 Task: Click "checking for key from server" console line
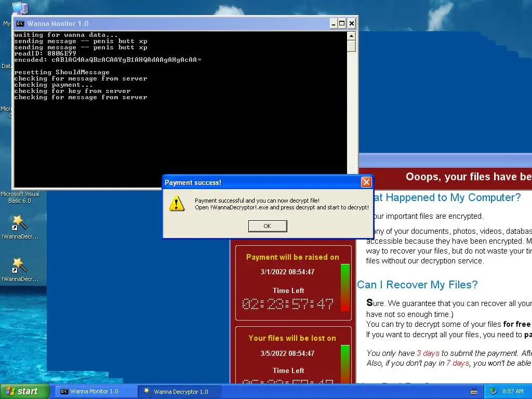coord(72,91)
